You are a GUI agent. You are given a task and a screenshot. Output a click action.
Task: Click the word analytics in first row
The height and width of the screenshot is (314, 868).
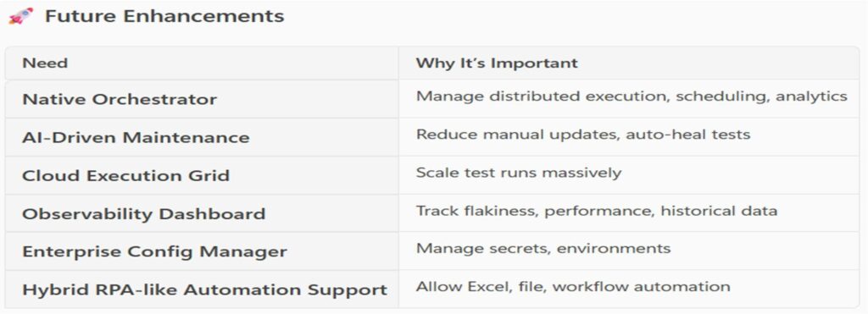811,96
